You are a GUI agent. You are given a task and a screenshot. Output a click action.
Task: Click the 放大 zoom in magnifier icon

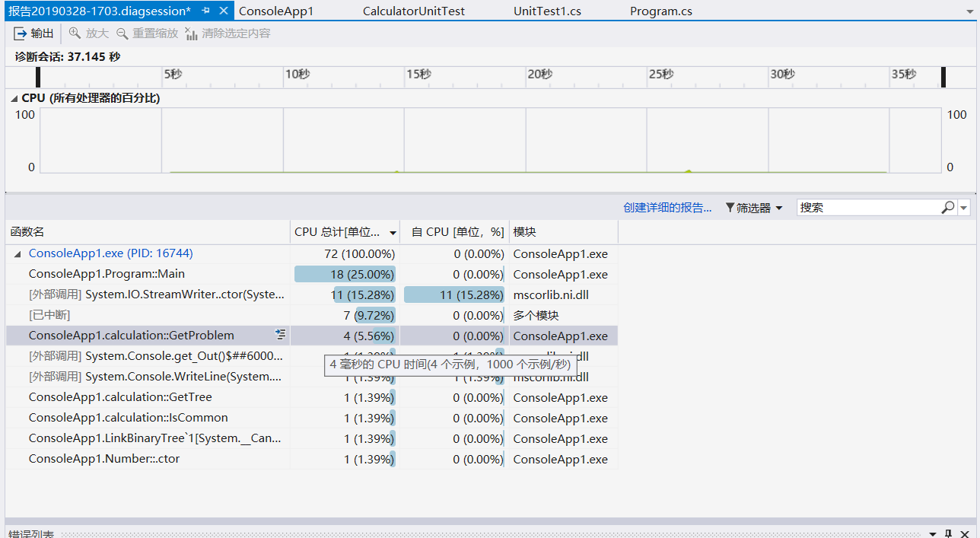75,33
